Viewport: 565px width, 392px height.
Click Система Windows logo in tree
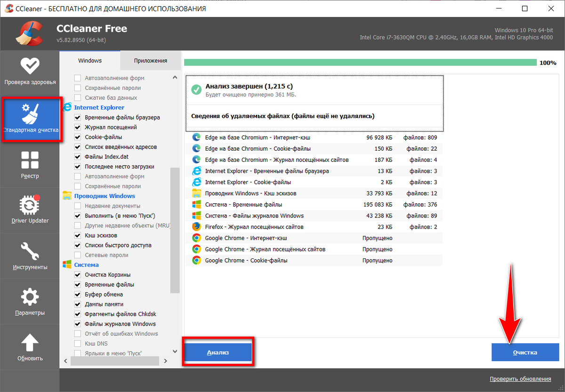pos(66,264)
